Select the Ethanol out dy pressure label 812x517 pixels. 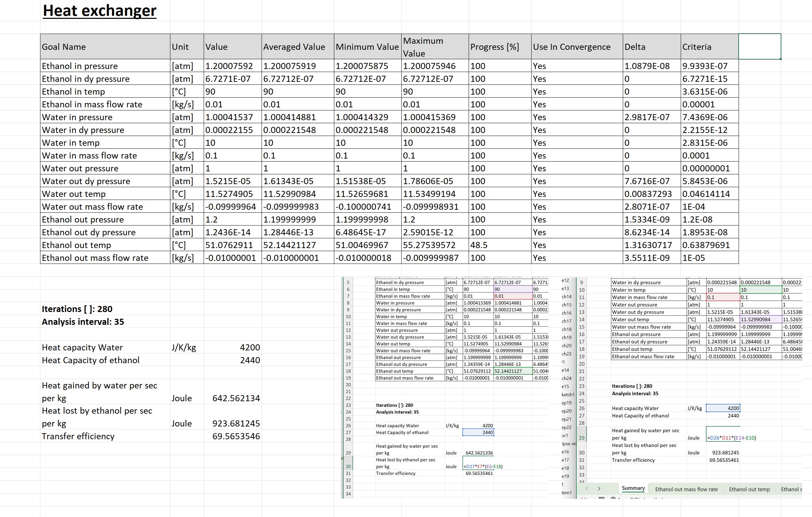(x=105, y=232)
